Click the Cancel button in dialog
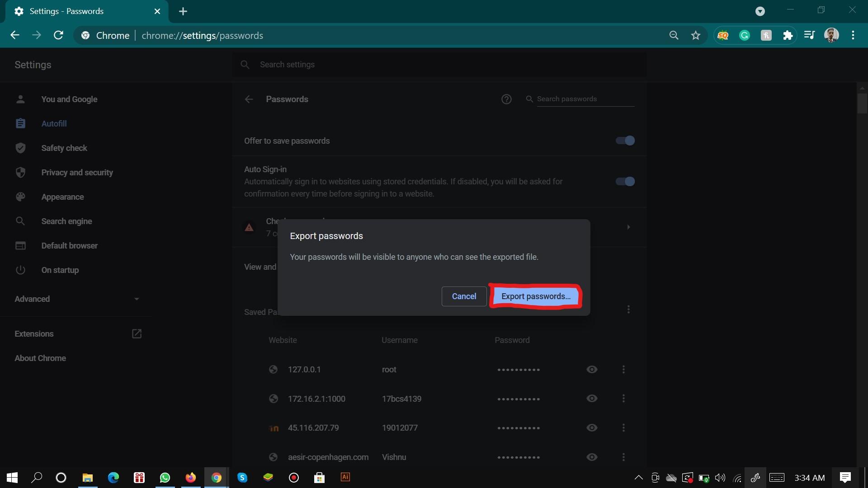Viewport: 868px width, 488px height. (x=464, y=296)
